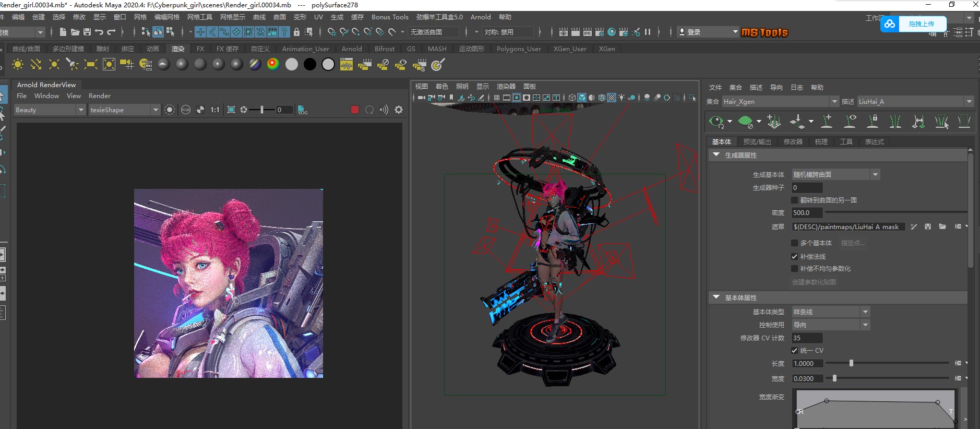Screen dimensions: 980x429
Task: Click the Open Scene folder icon
Action: point(75,32)
